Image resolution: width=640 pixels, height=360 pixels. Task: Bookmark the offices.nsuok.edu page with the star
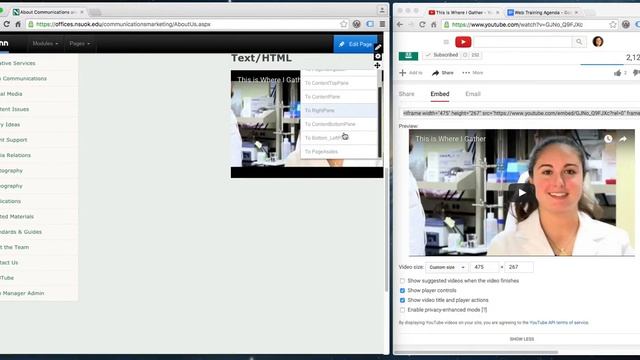(x=344, y=24)
